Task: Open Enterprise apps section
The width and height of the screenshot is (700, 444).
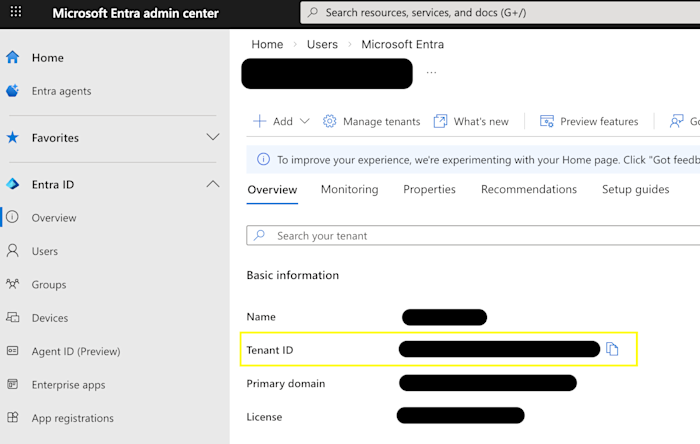Action: coord(68,385)
